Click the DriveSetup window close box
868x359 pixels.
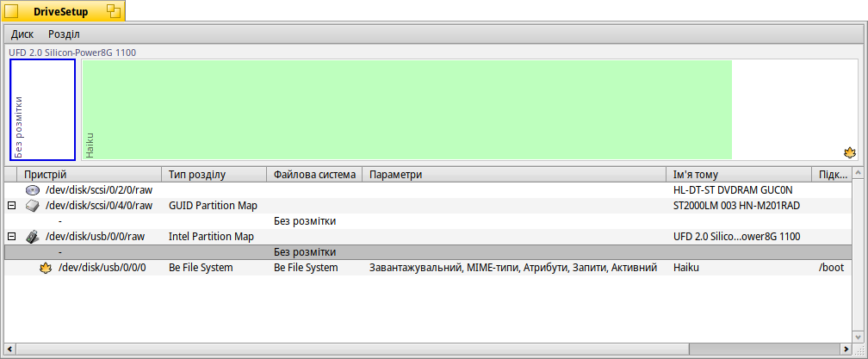pyautogui.click(x=11, y=11)
